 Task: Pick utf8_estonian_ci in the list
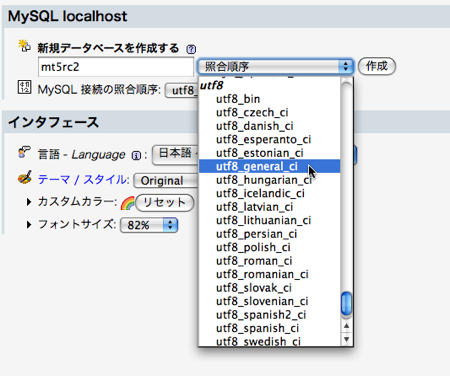(x=269, y=153)
